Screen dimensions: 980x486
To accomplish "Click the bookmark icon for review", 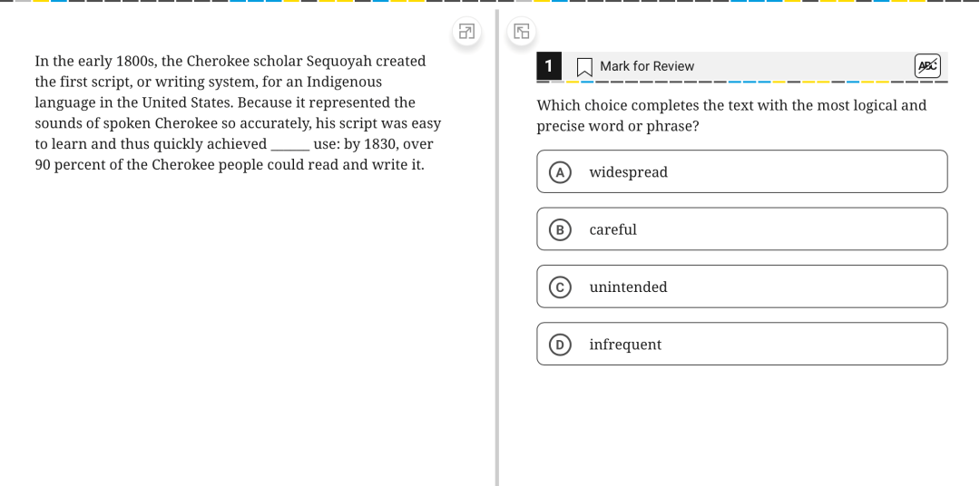I will 584,67.
